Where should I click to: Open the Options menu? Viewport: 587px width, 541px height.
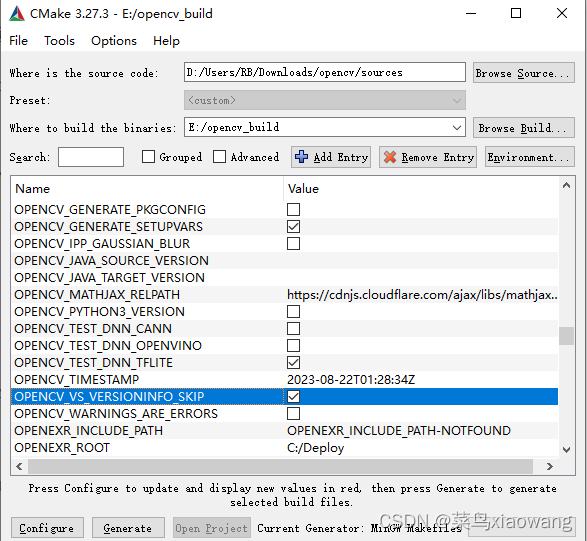click(114, 40)
